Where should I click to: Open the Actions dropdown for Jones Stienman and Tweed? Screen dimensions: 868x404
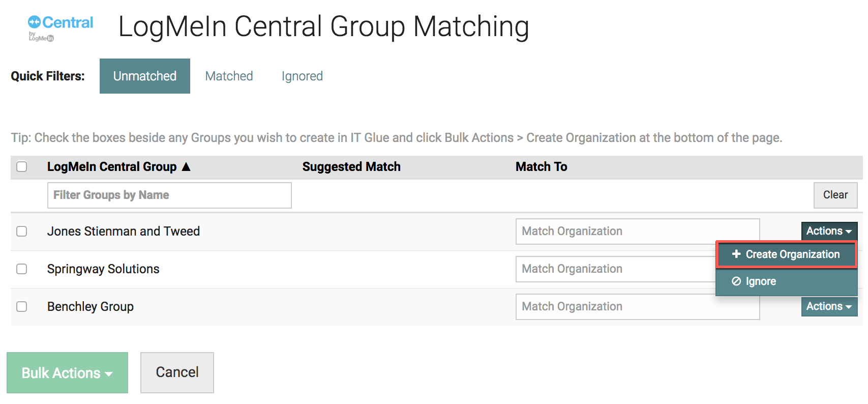click(x=829, y=231)
